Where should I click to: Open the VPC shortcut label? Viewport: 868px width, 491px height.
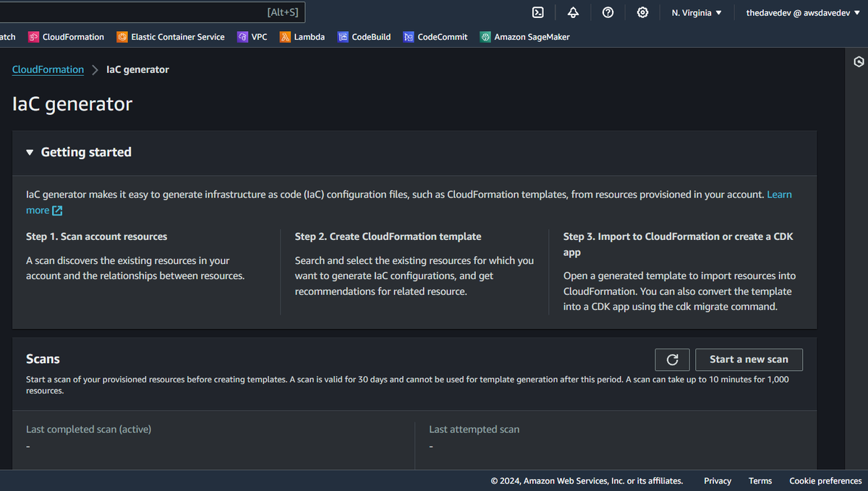click(259, 37)
